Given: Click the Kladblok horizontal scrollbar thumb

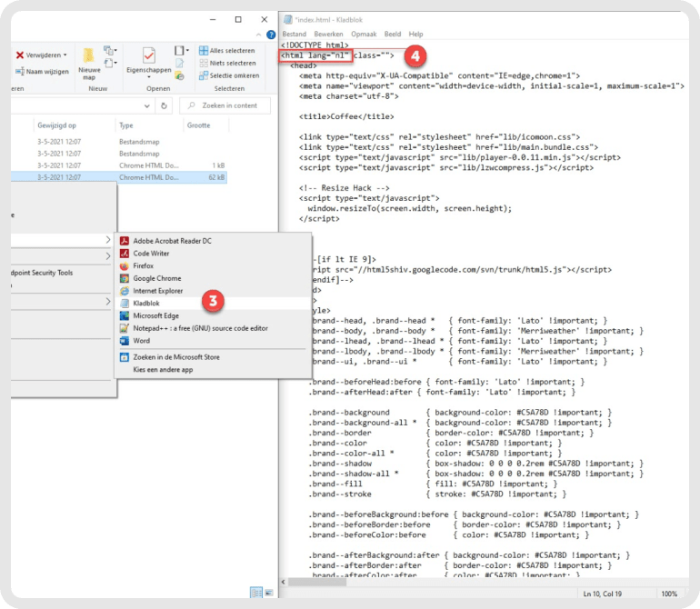Looking at the screenshot, I should (x=317, y=583).
